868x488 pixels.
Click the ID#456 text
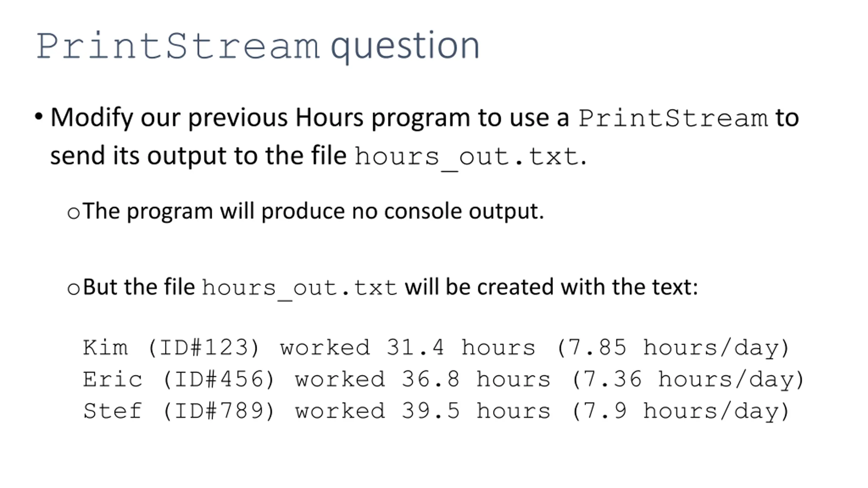click(219, 380)
